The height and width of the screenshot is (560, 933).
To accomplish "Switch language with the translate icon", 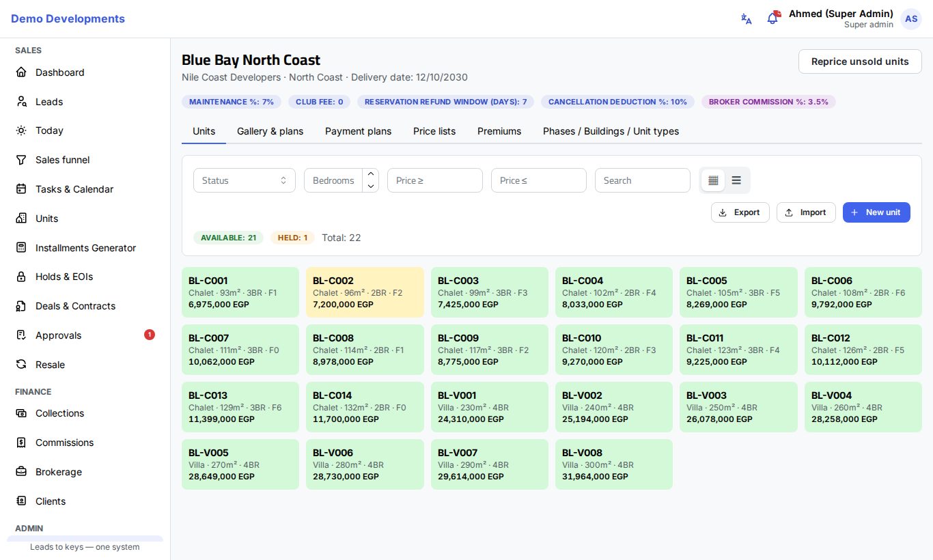I will 747,18.
